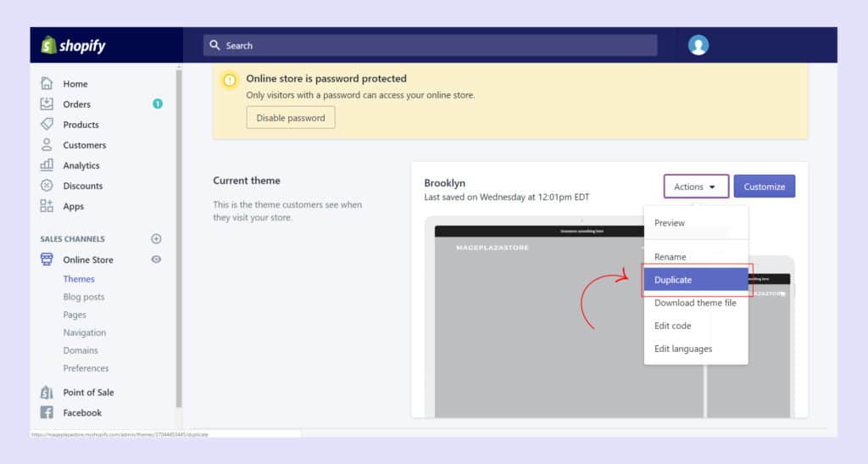
Task: Open Online Store sales channel
Action: [x=88, y=260]
